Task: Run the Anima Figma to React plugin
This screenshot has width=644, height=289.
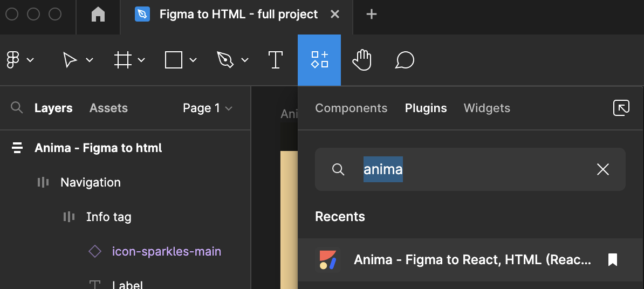Action: (472, 260)
